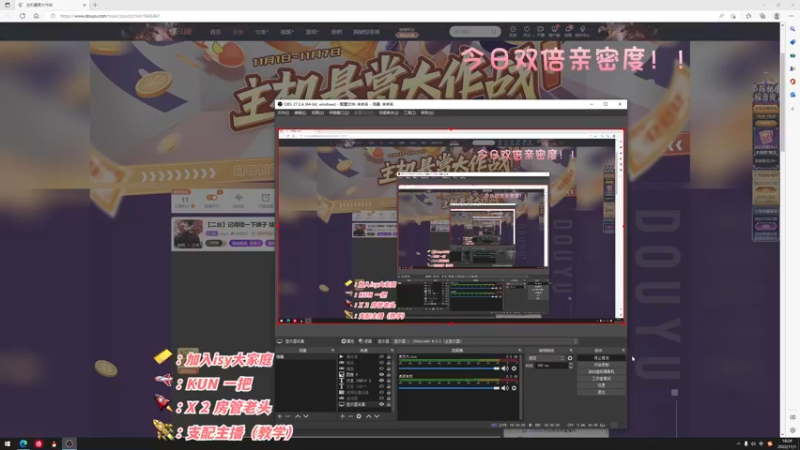Lock the 显示器采集 source
Screen dimensions: 800x450
tap(389, 405)
